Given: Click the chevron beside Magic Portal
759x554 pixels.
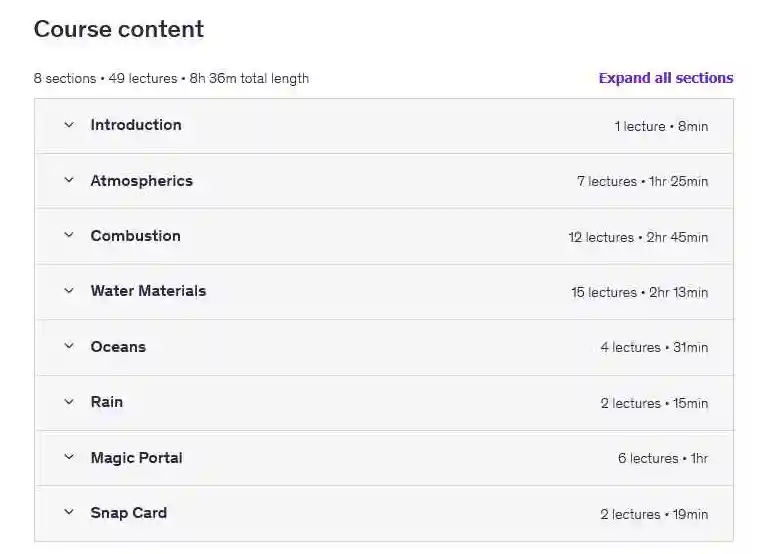Looking at the screenshot, I should point(69,458).
